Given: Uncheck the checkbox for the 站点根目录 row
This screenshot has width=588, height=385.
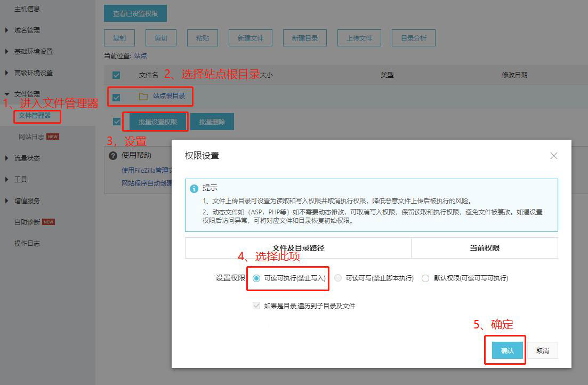Looking at the screenshot, I should click(116, 97).
